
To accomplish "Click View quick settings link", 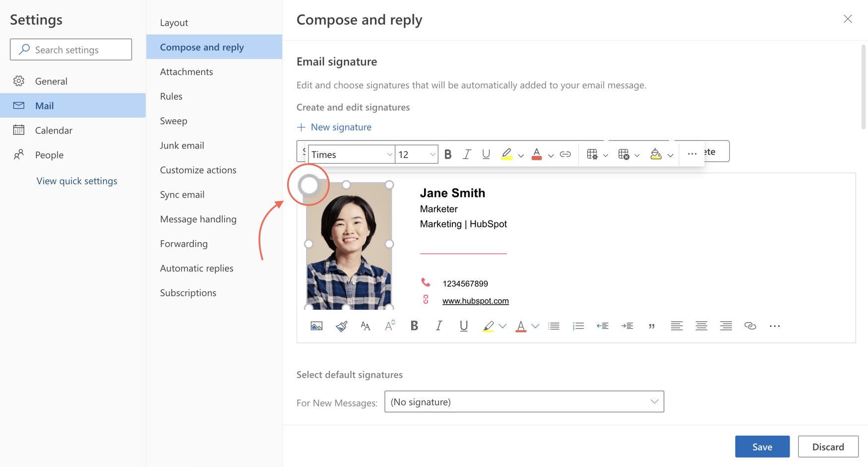I will click(x=77, y=181).
